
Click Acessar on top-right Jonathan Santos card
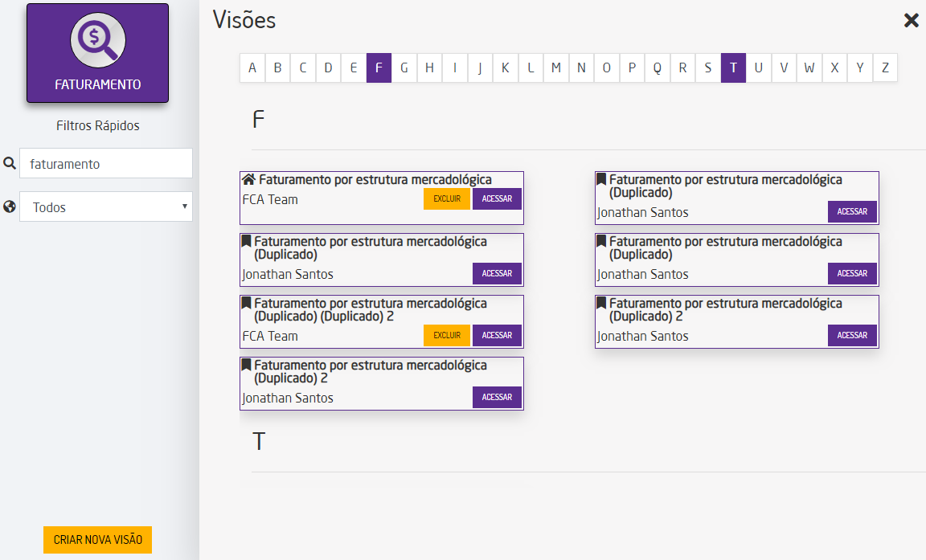pyautogui.click(x=852, y=212)
